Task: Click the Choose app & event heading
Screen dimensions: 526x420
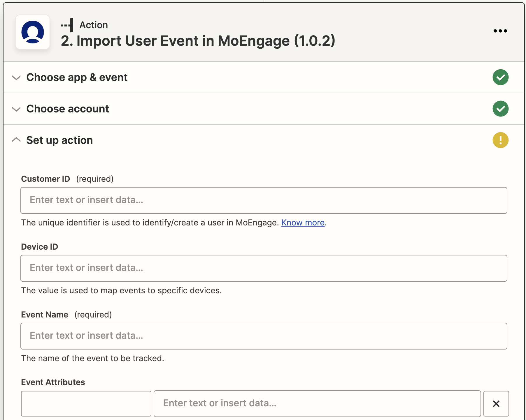Action: pos(77,77)
